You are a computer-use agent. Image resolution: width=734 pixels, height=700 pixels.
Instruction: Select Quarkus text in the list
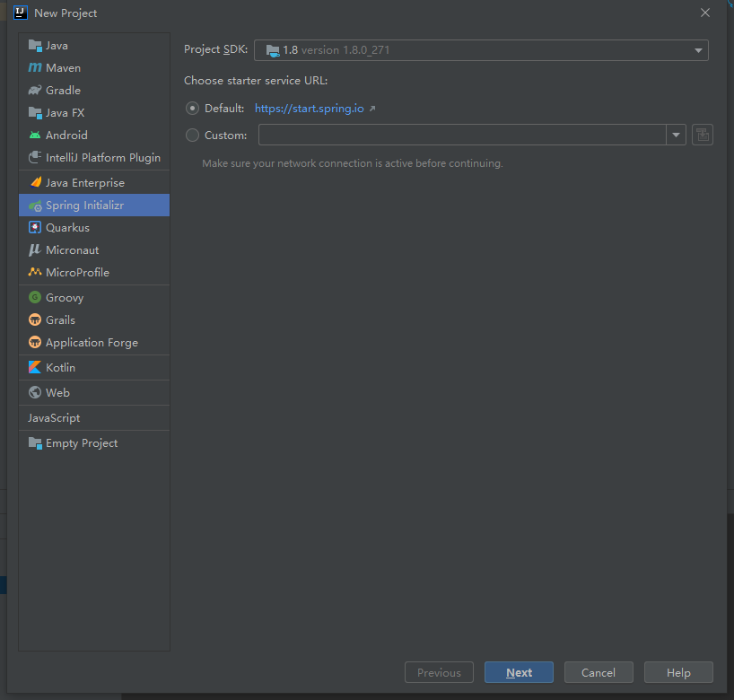click(68, 228)
